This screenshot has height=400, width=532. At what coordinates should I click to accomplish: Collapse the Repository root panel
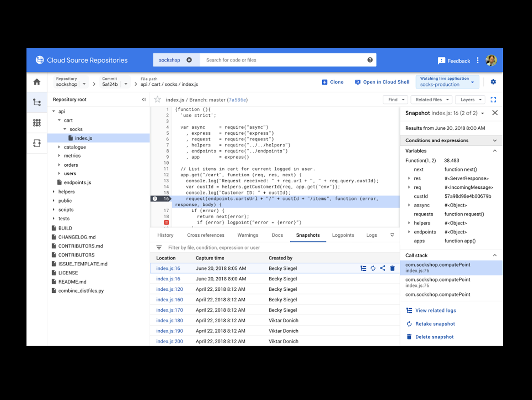(x=144, y=100)
